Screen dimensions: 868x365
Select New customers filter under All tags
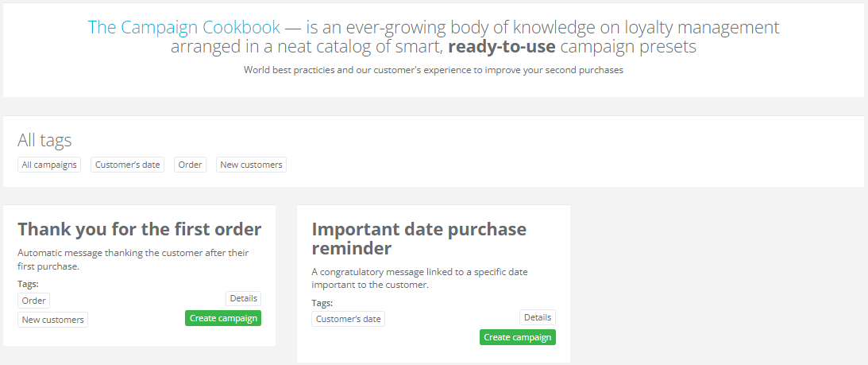coord(251,165)
